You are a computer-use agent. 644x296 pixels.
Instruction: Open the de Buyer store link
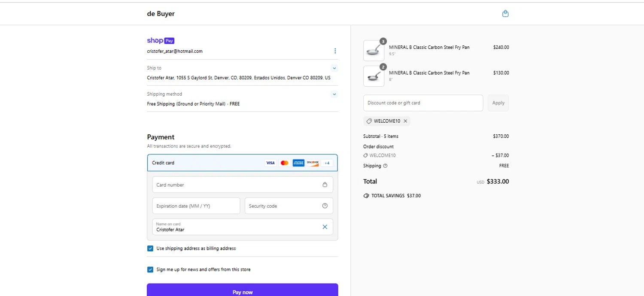tap(161, 14)
